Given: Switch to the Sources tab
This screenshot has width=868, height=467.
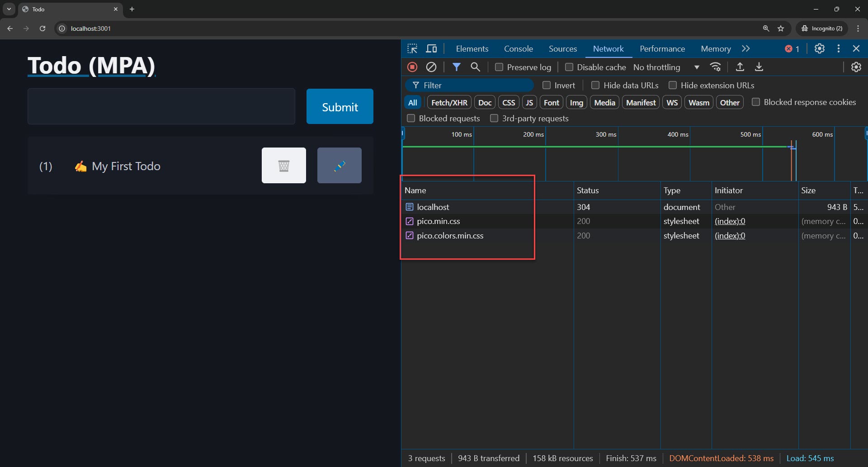Looking at the screenshot, I should coord(563,48).
